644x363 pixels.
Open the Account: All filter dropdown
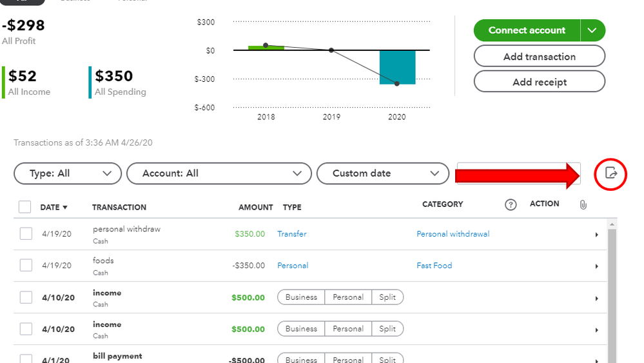(x=219, y=173)
